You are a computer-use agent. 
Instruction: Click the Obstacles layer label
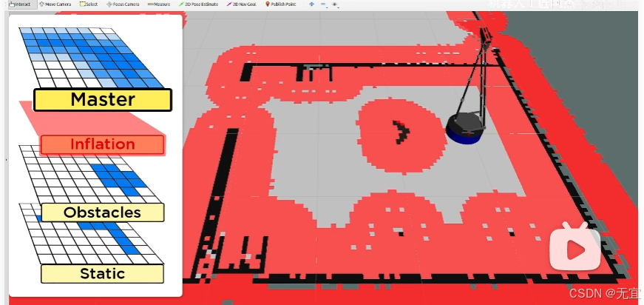tap(102, 212)
